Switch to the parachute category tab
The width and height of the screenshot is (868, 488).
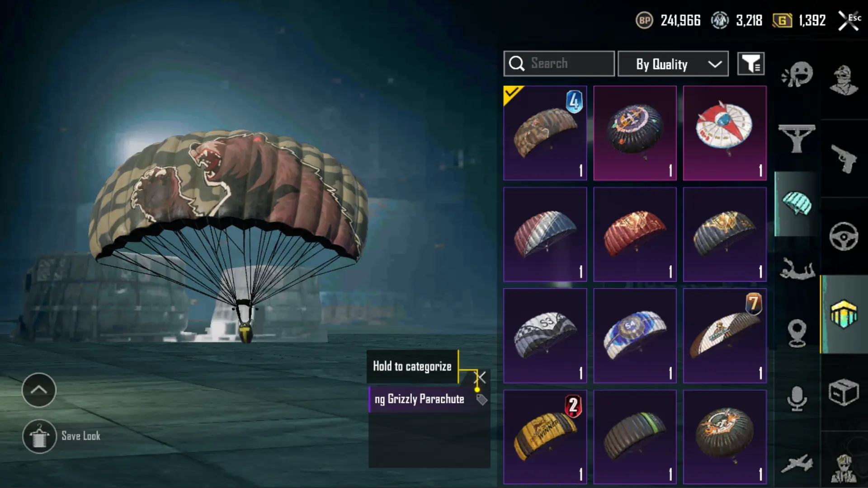[797, 204]
